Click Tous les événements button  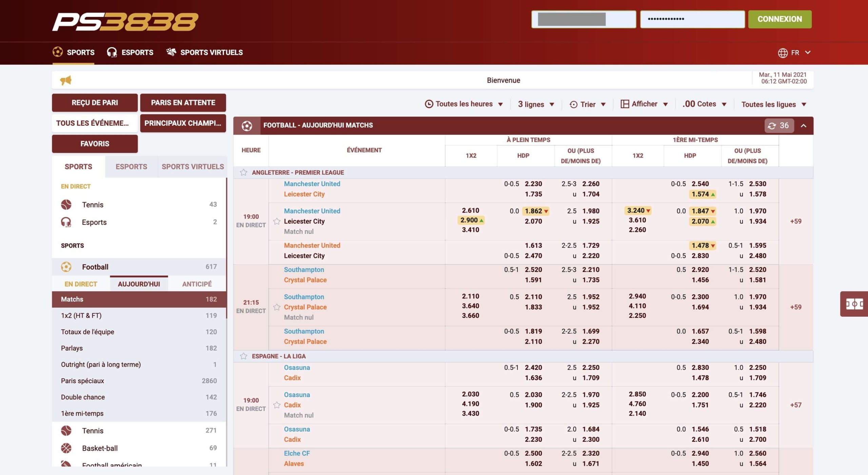[95, 123]
